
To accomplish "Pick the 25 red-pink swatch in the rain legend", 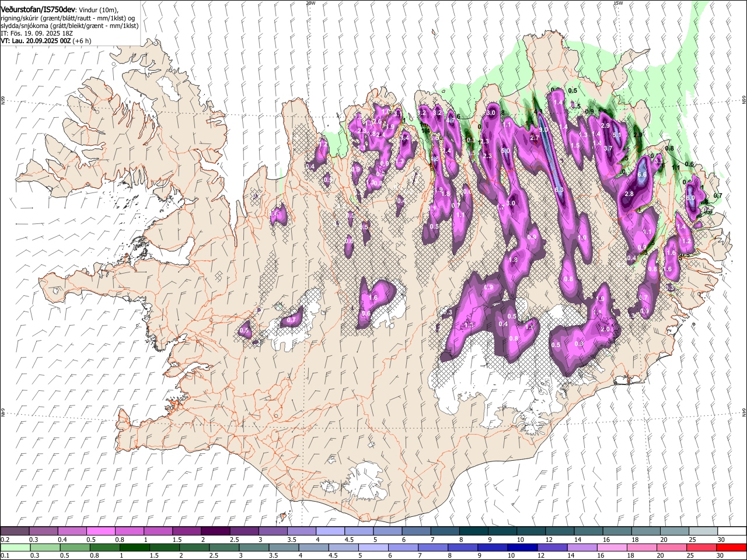I will point(702,547).
